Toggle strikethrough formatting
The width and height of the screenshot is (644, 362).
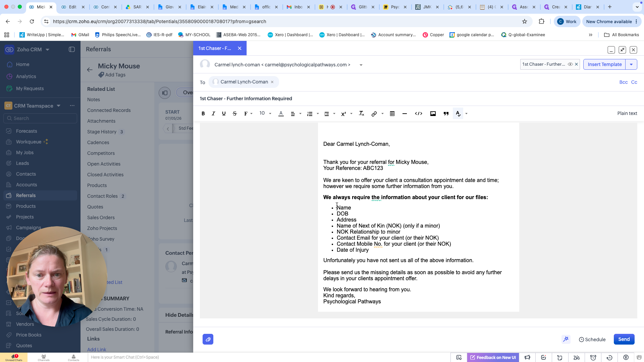pyautogui.click(x=235, y=114)
